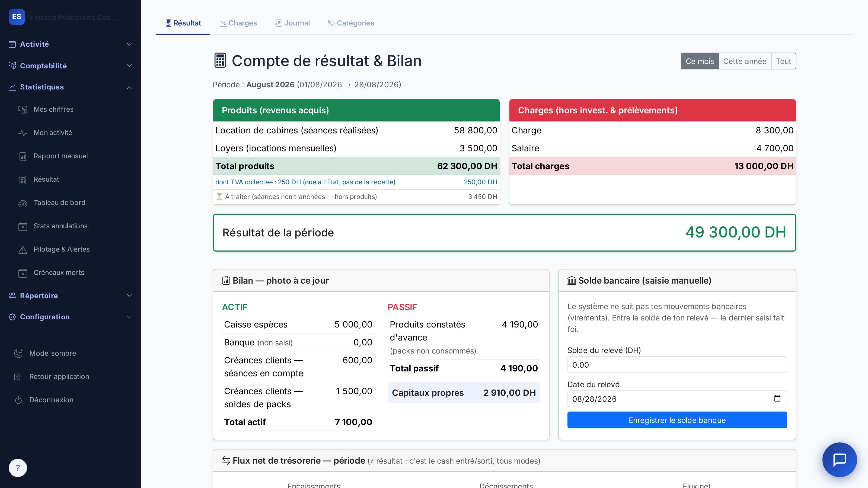Click the Espace Praticiens workspace name

pyautogui.click(x=74, y=17)
